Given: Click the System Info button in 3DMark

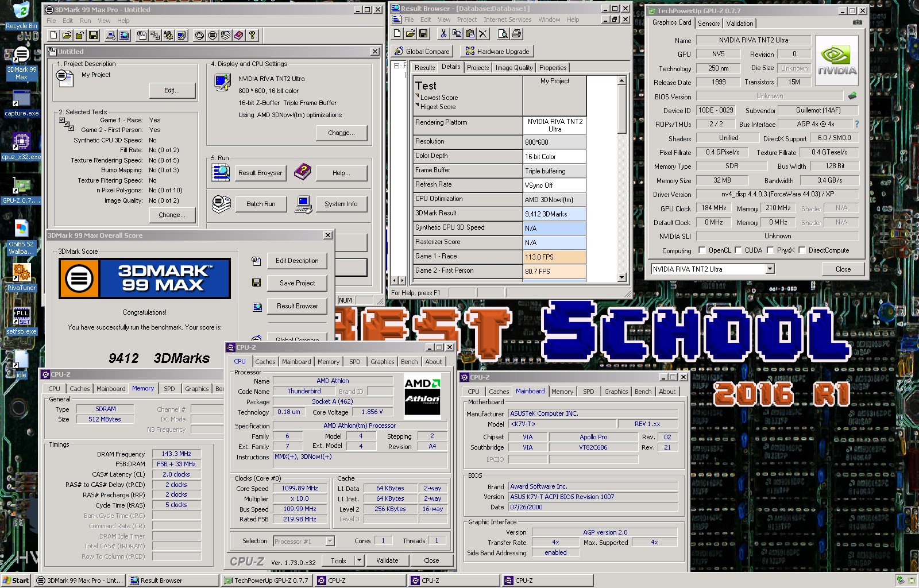Looking at the screenshot, I should coord(341,204).
